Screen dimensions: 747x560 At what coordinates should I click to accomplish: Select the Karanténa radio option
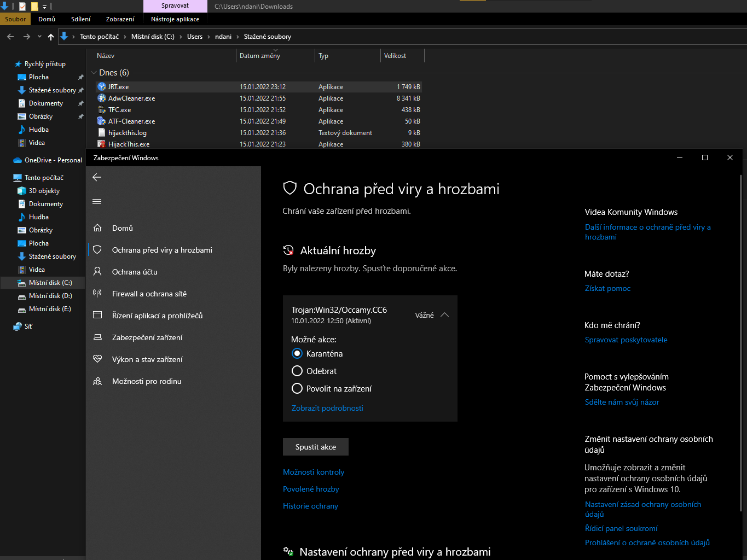[x=297, y=354]
